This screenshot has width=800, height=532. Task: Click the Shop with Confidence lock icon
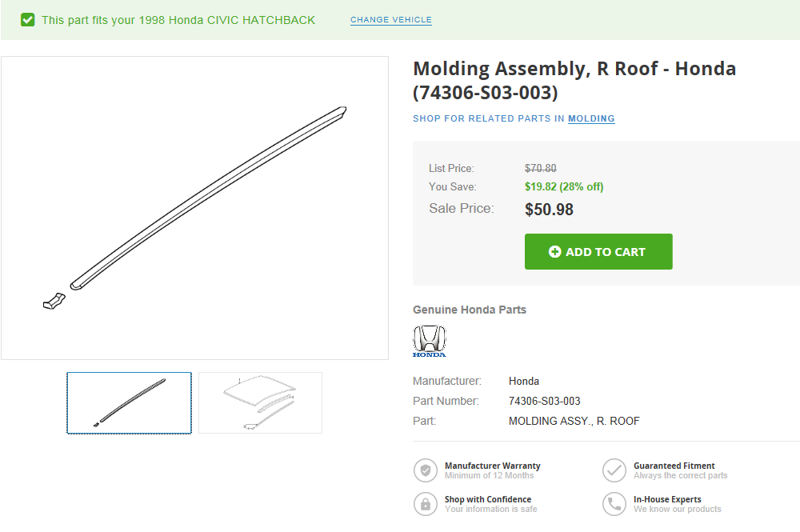click(426, 504)
